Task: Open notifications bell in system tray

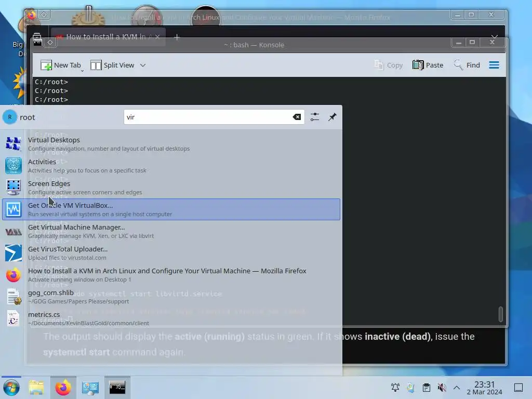Action: 395,387
